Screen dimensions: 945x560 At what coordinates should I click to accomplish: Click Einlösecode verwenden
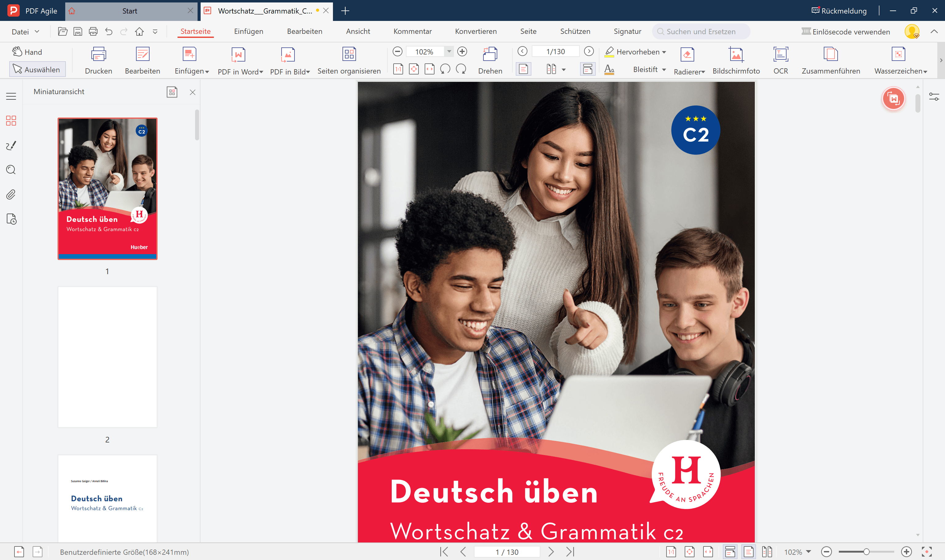pos(846,31)
